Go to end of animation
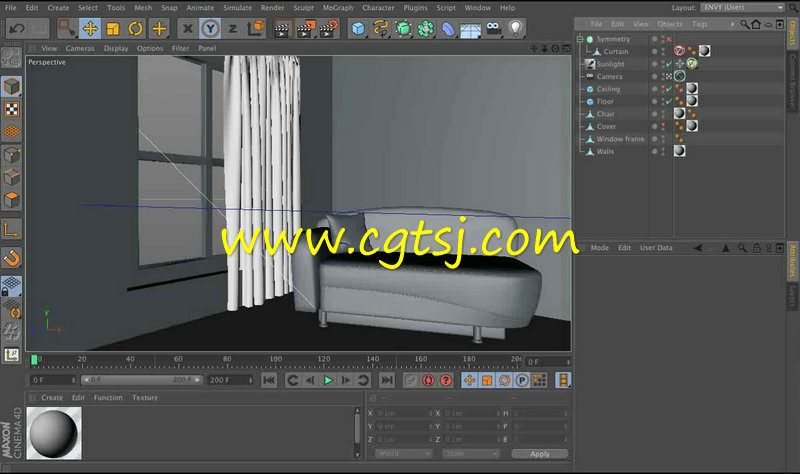The width and height of the screenshot is (800, 474). coord(387,380)
